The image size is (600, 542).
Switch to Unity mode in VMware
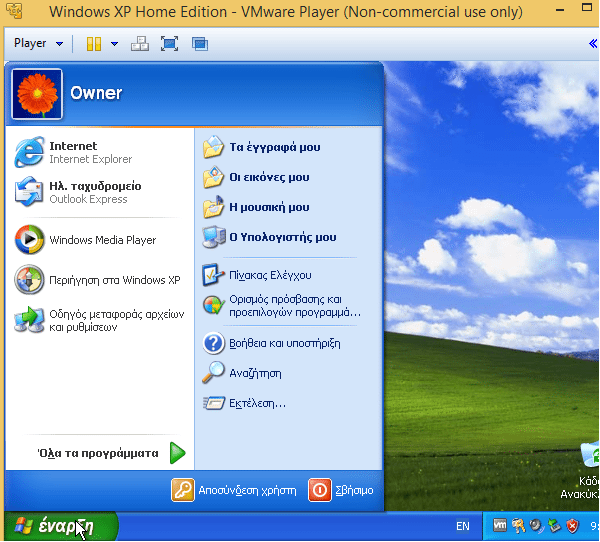200,44
